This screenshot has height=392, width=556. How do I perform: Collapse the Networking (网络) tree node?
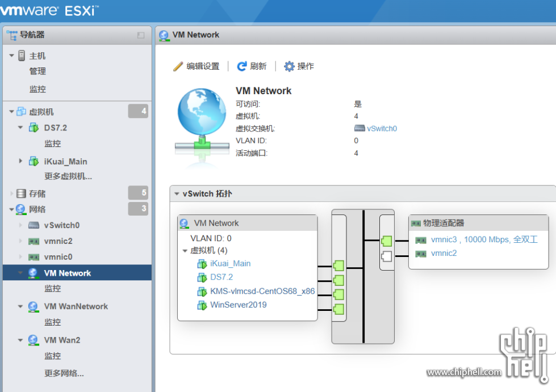point(11,209)
